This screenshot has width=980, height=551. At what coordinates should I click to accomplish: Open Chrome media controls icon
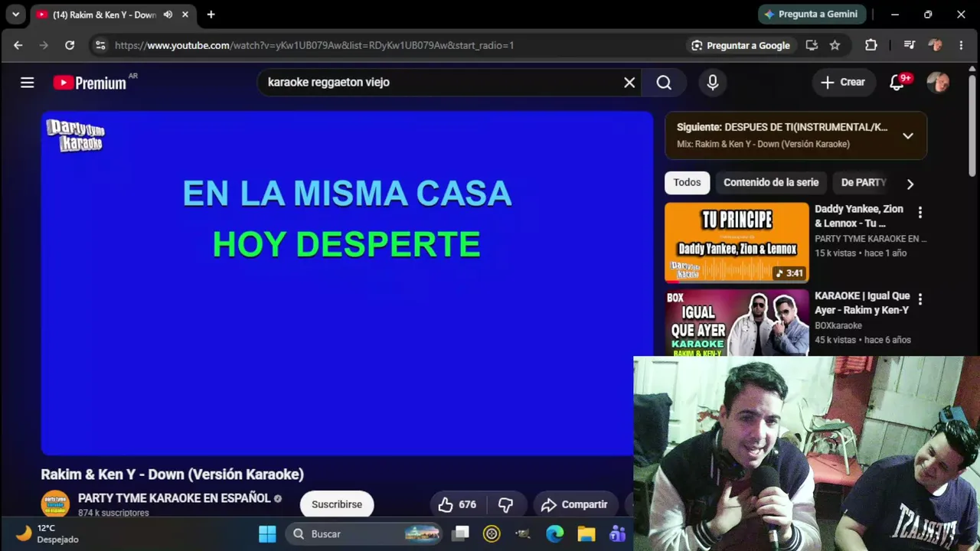pos(910,45)
